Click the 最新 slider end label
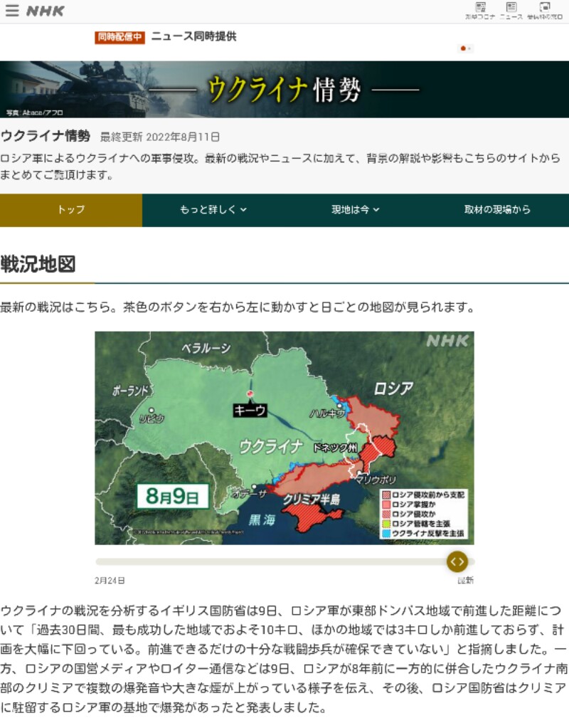The image size is (569, 728). (465, 581)
